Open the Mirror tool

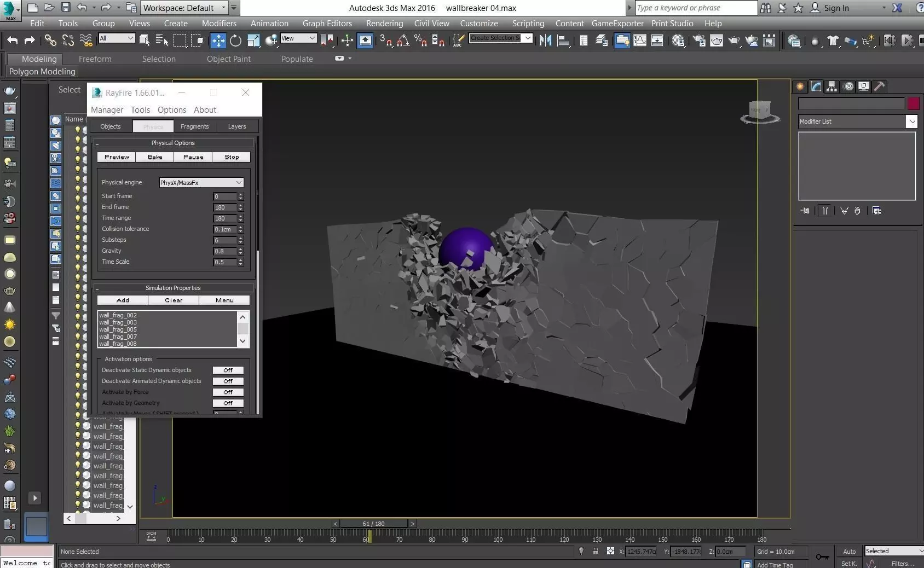tap(545, 40)
